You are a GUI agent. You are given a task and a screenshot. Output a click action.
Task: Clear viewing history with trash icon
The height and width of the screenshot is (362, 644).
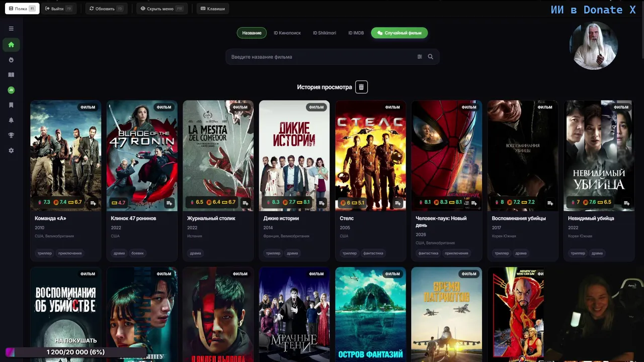[361, 87]
